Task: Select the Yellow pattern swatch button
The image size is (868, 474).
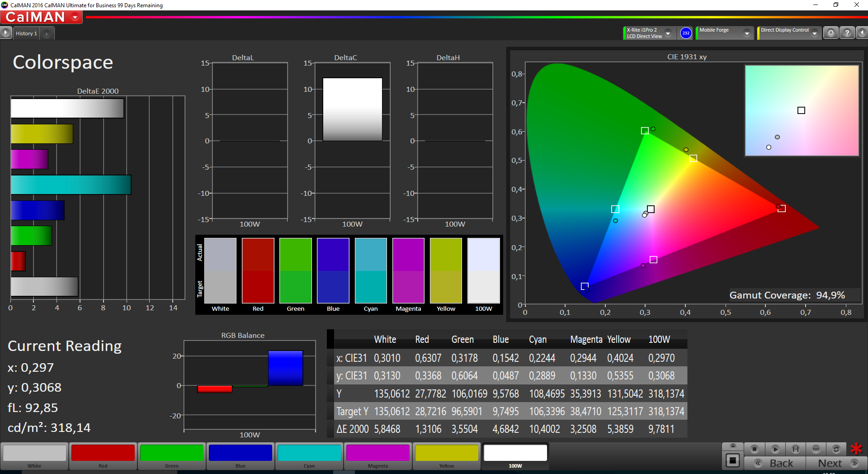Action: 447,456
